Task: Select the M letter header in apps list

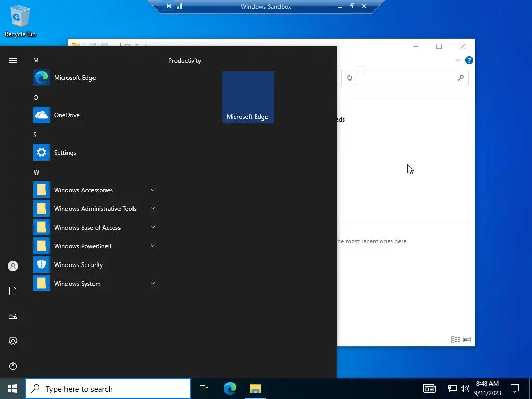Action: click(36, 60)
